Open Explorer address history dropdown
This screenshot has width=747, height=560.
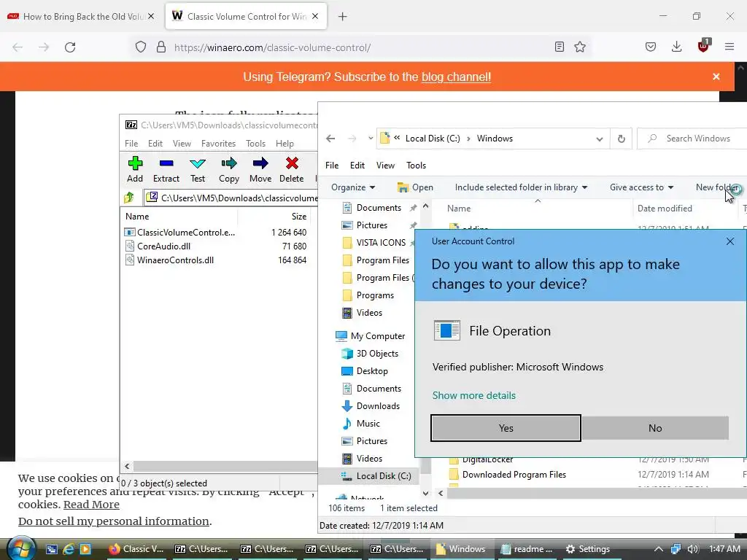point(600,139)
